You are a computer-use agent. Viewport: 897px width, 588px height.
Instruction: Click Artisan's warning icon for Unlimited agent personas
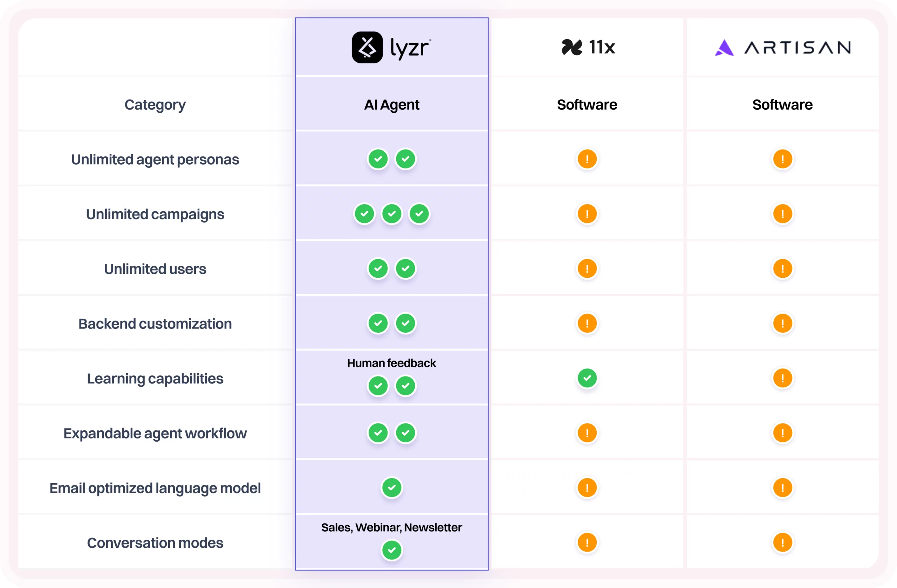coord(782,159)
